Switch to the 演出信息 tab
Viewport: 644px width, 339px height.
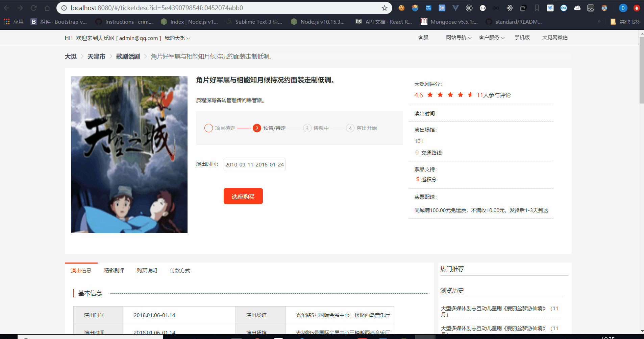pyautogui.click(x=81, y=270)
